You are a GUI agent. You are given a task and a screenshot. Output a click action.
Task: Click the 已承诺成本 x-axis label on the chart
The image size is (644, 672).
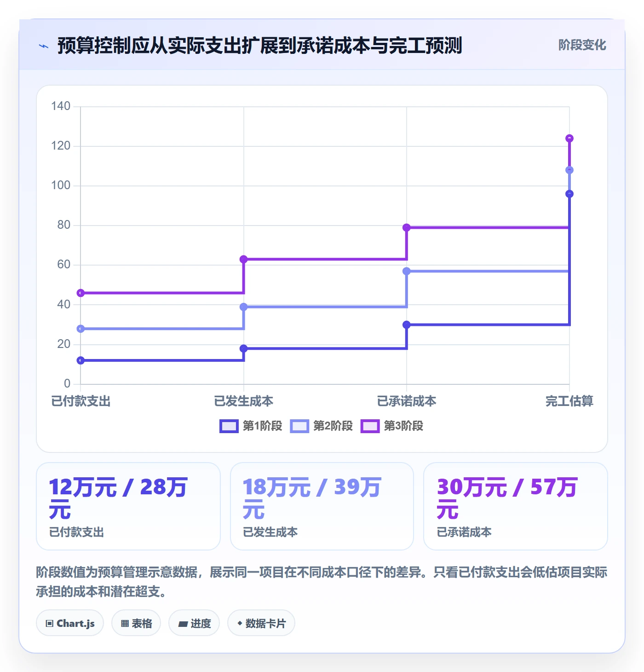tap(407, 401)
